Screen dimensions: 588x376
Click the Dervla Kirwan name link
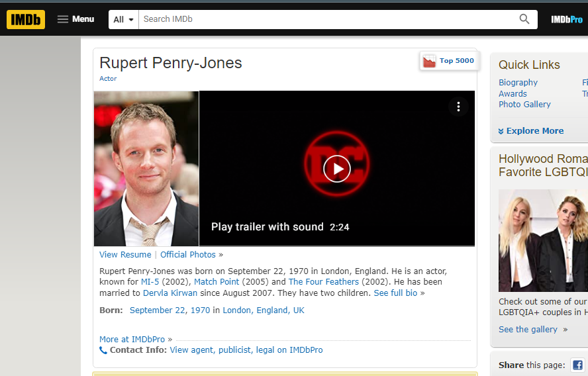click(x=168, y=293)
